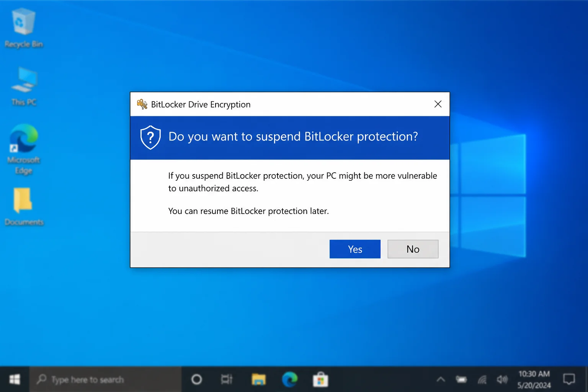Select the This PC desktop icon
588x392 pixels.
[24, 86]
